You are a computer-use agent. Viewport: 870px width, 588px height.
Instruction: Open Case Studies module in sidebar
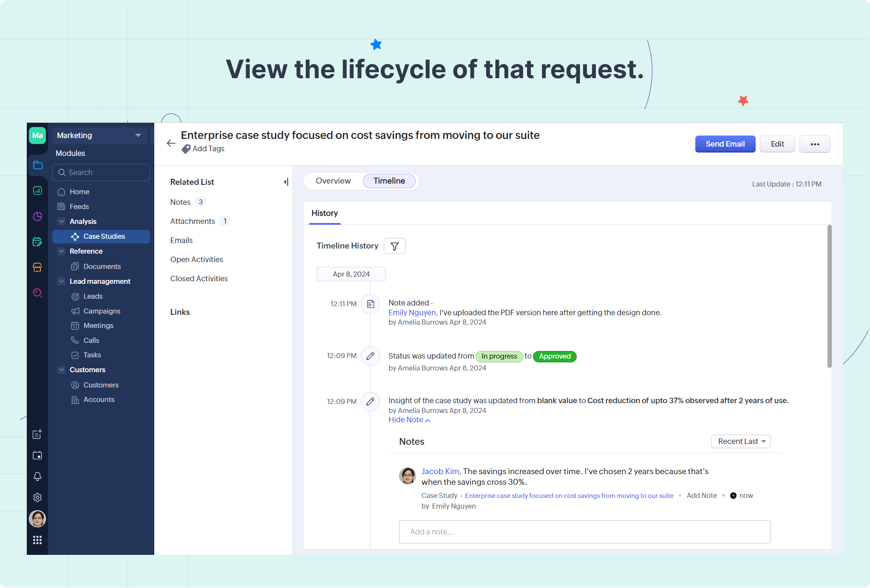tap(104, 237)
